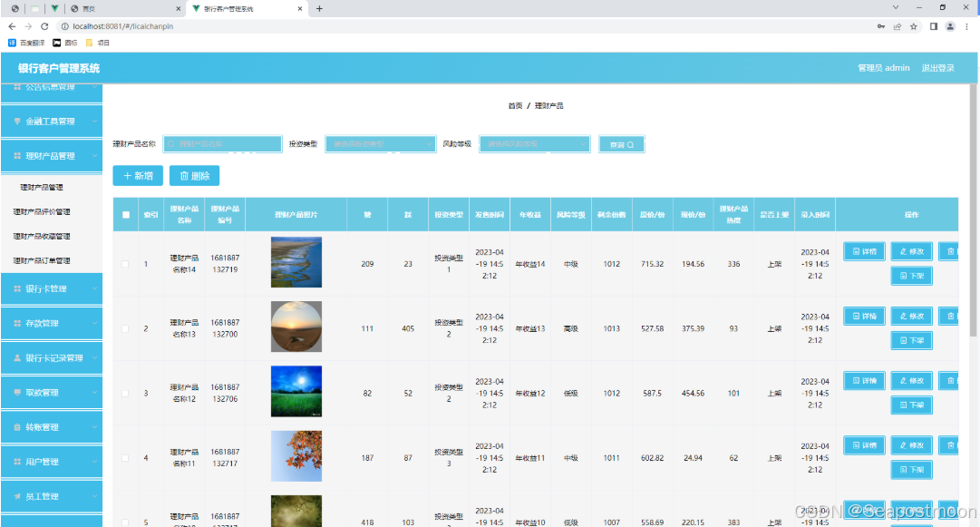Image resolution: width=980 pixels, height=527 pixels.
Task: Open the green field thumbnail in row 3
Action: (x=296, y=391)
